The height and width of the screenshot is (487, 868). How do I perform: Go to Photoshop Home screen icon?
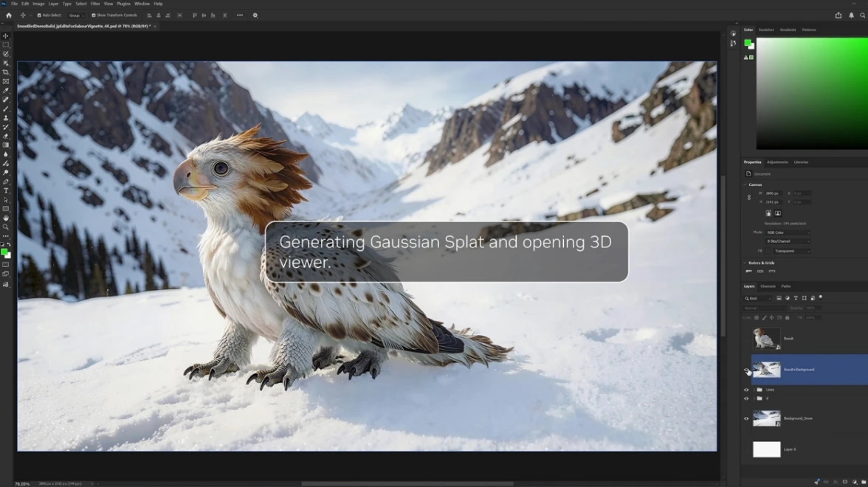tap(8, 15)
